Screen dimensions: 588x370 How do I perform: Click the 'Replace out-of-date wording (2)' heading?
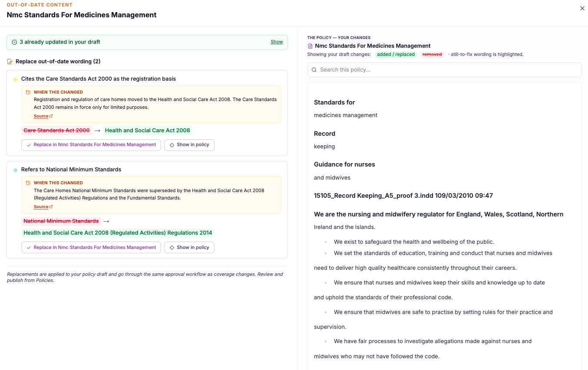[58, 62]
